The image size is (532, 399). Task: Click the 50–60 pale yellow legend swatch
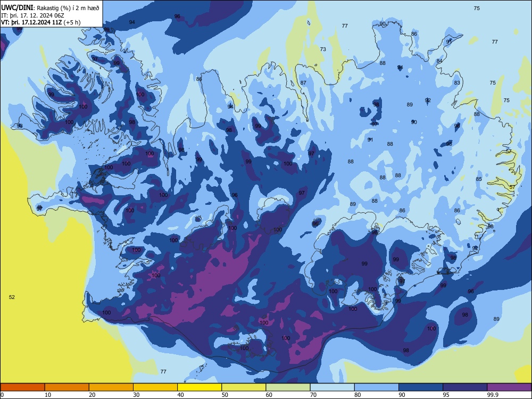coord(244,387)
